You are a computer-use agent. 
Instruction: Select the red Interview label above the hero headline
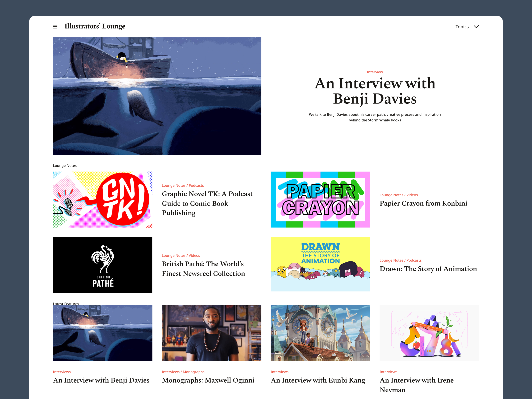pos(375,72)
